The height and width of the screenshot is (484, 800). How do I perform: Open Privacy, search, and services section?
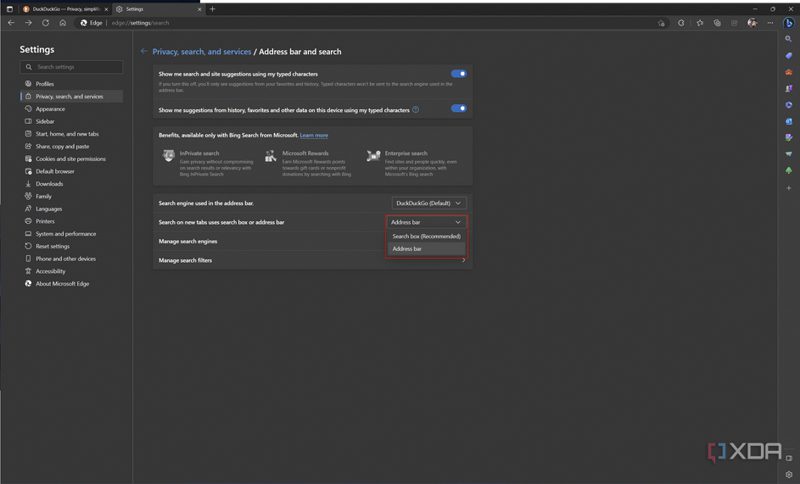[71, 96]
